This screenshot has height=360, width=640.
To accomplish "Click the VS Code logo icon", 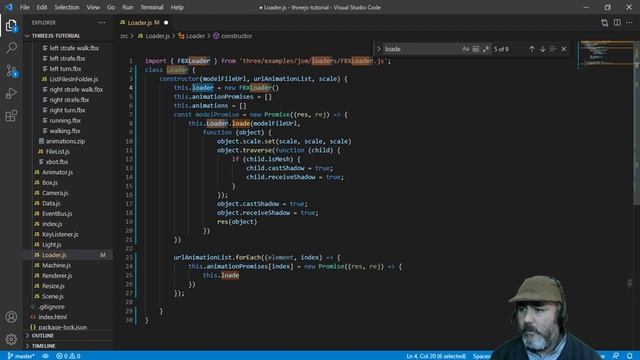I will [x=9, y=7].
